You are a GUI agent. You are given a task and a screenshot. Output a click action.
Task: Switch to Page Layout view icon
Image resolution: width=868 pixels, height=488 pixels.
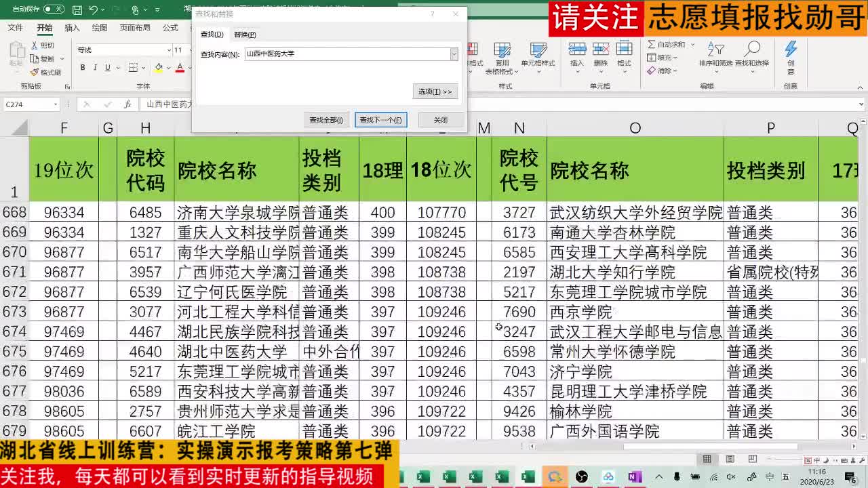(x=730, y=459)
